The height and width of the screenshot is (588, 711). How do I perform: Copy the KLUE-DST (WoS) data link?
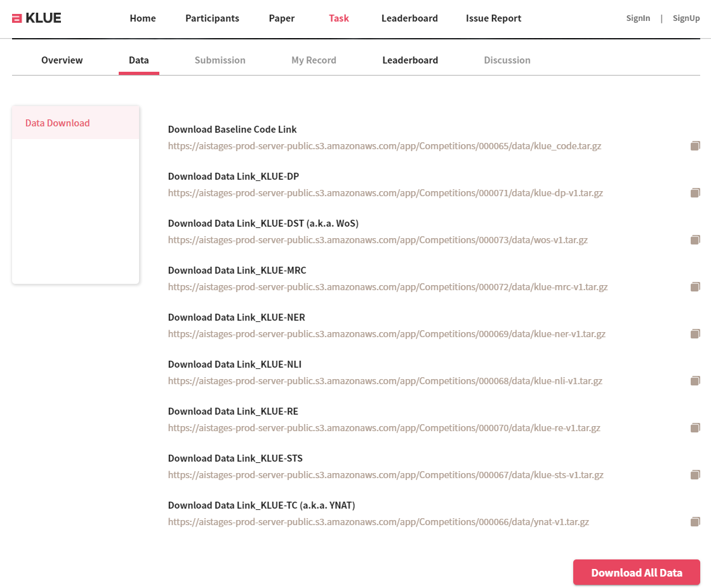pyautogui.click(x=695, y=240)
